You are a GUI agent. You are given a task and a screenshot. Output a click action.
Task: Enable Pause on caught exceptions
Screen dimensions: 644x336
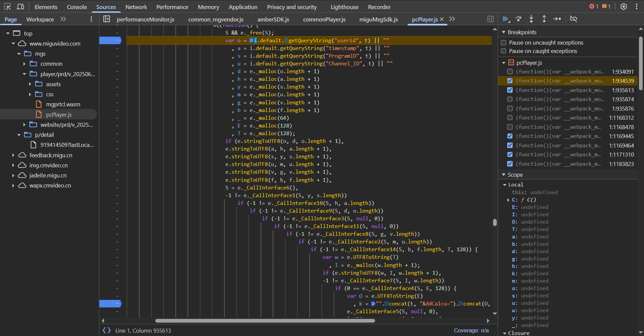[x=503, y=51]
